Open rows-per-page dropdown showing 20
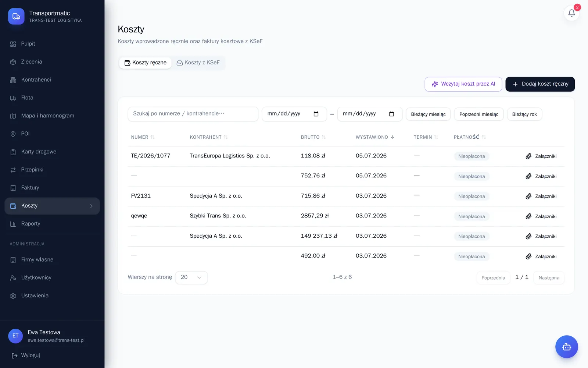This screenshot has width=588, height=368. [191, 277]
